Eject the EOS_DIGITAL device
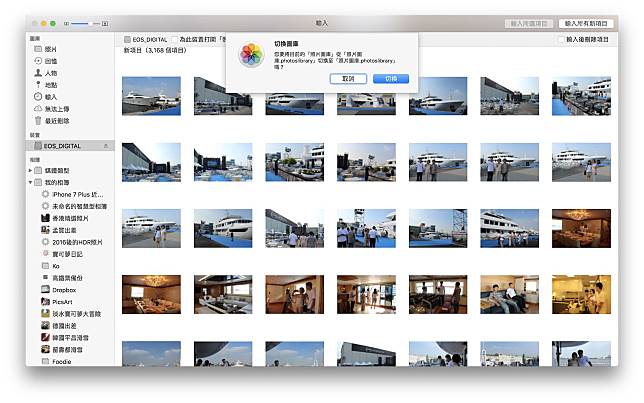 (x=107, y=146)
